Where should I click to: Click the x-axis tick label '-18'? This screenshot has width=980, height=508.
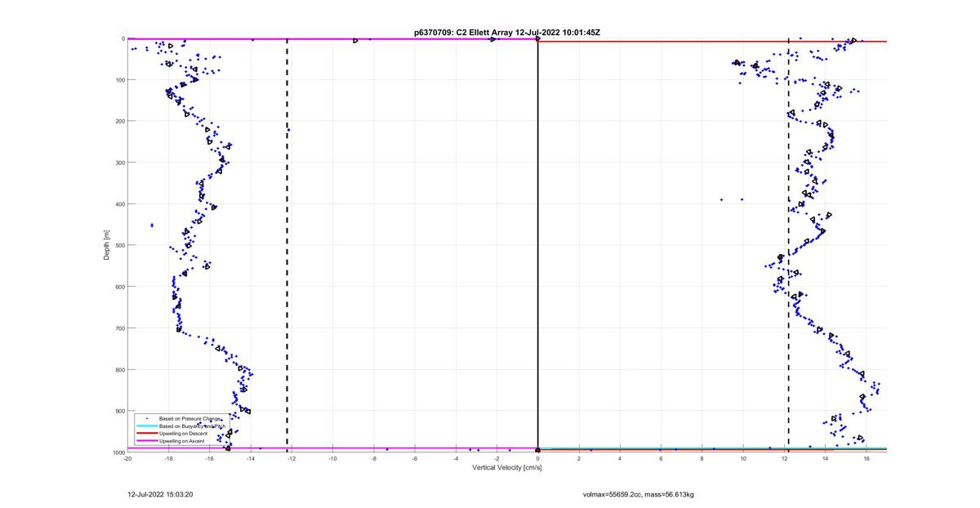(168, 459)
